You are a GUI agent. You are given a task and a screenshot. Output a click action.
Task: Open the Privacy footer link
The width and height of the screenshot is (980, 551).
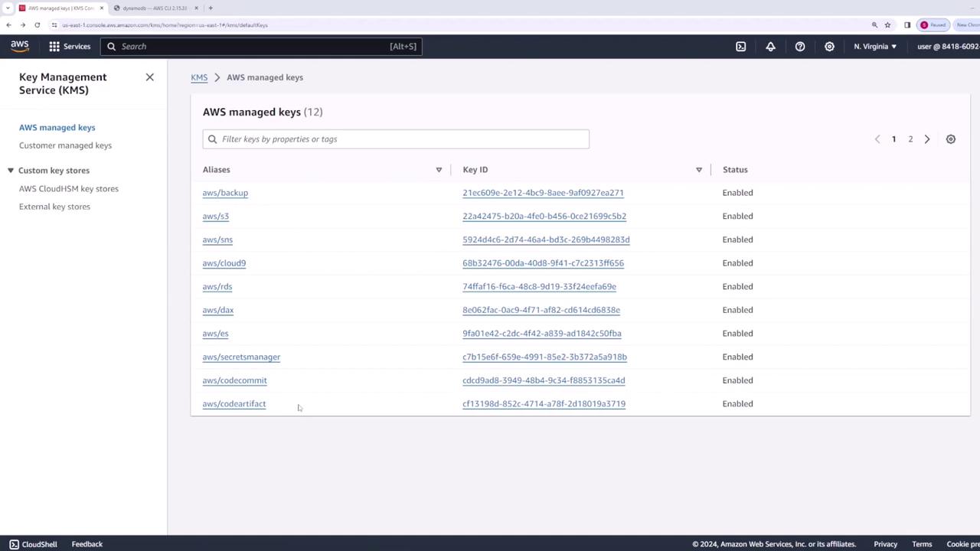886,544
